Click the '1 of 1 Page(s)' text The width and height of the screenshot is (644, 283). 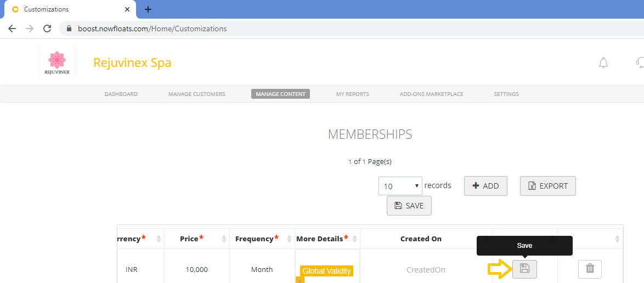370,162
